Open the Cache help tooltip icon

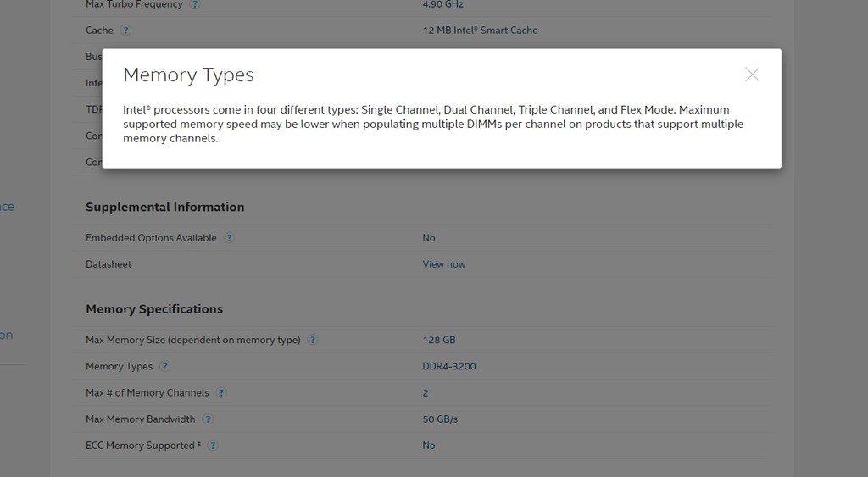(125, 31)
